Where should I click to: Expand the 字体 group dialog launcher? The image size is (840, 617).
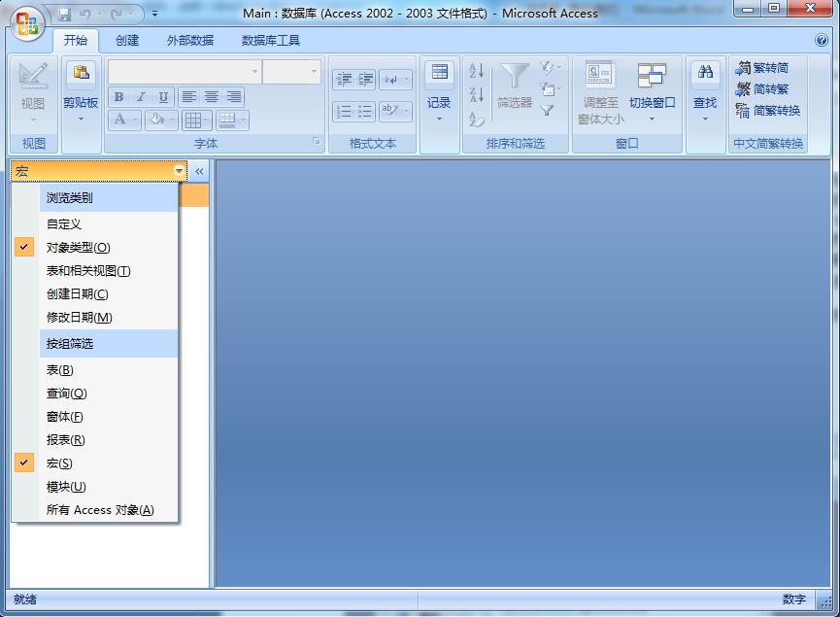tap(317, 141)
